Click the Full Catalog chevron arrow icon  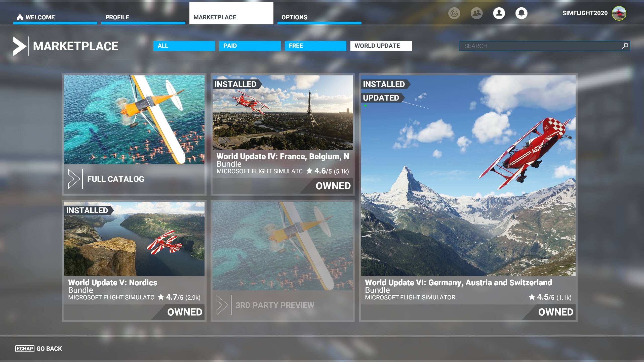tap(74, 179)
